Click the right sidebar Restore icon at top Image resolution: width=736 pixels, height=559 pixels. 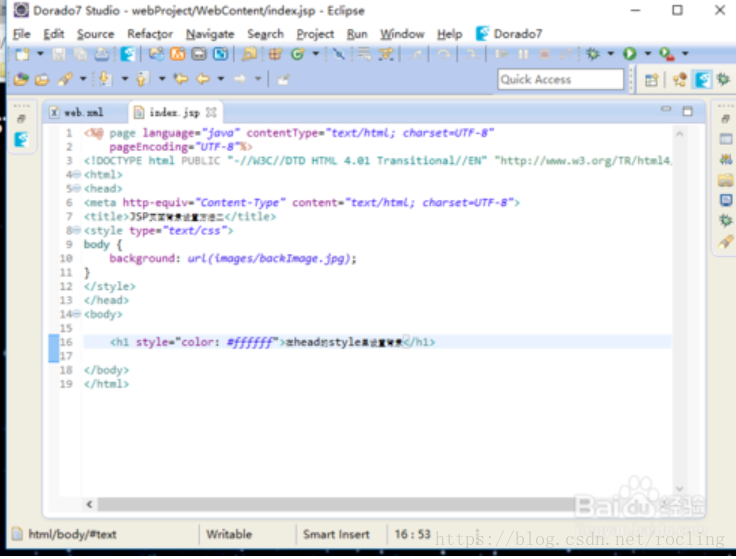726,119
